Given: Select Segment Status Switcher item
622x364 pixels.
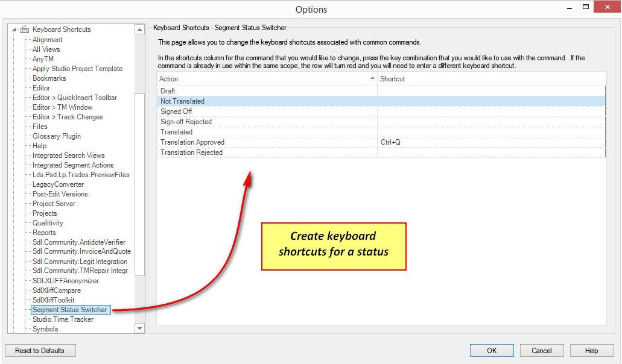Looking at the screenshot, I should tap(70, 310).
